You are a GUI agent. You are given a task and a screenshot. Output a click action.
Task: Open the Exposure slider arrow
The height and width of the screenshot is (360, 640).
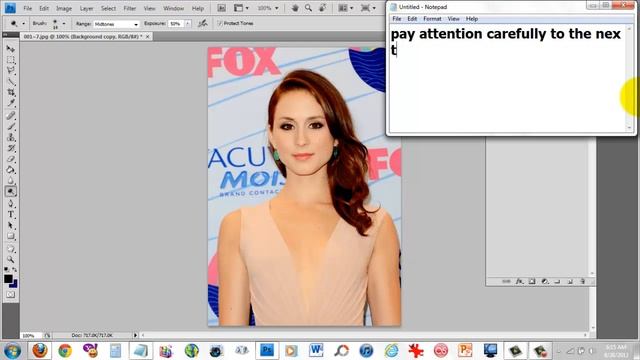[x=188, y=24]
